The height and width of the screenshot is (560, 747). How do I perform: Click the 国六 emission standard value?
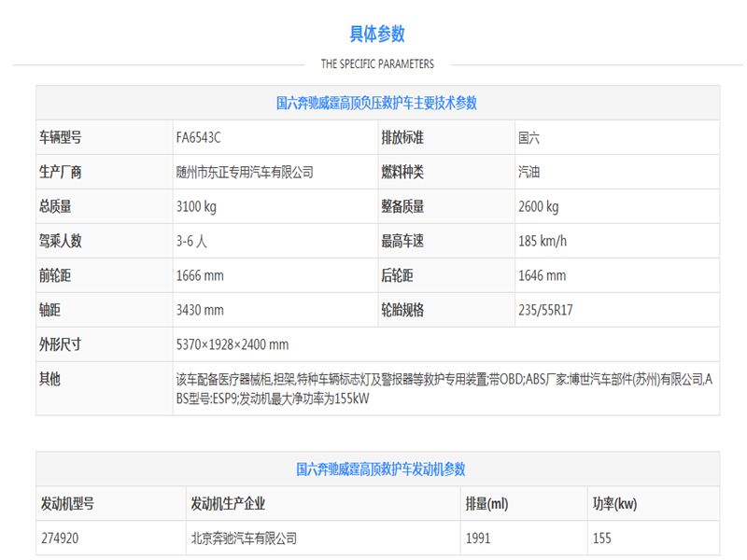tap(529, 138)
